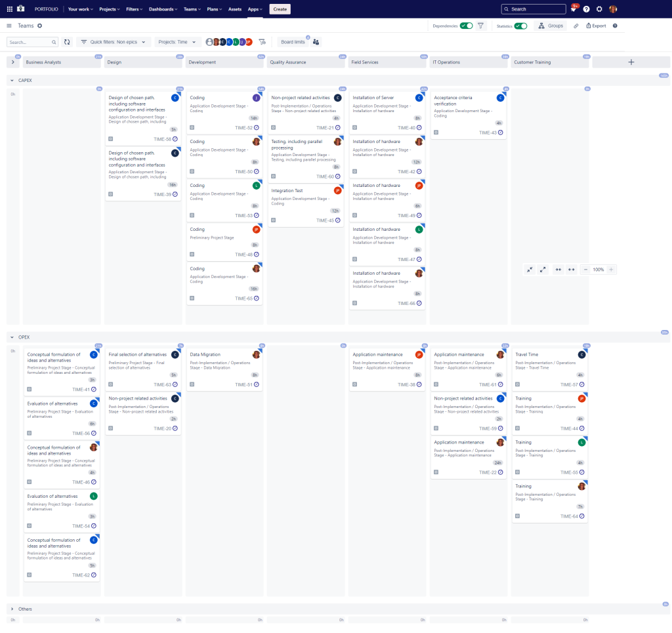Open the Plans menu in top navigation
This screenshot has height=633, width=672.
point(213,9)
